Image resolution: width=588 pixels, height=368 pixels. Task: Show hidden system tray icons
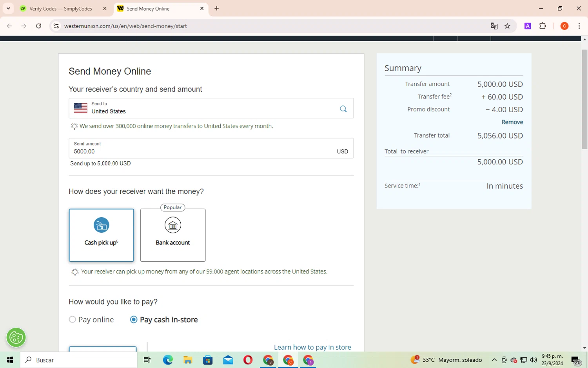494,360
